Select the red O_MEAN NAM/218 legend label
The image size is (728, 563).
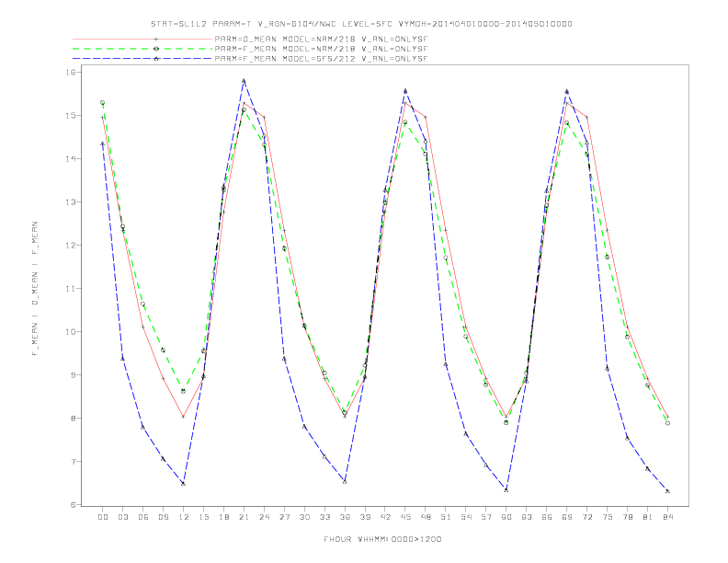pos(321,39)
